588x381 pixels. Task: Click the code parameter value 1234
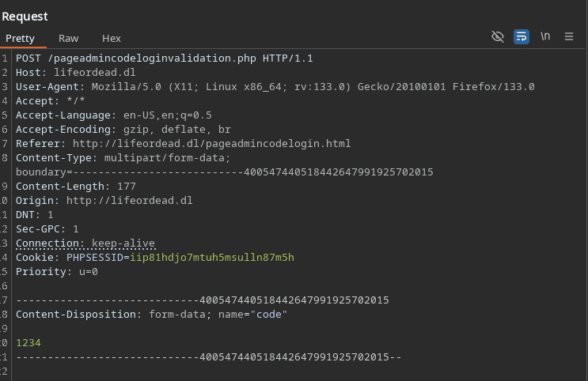pyautogui.click(x=28, y=343)
